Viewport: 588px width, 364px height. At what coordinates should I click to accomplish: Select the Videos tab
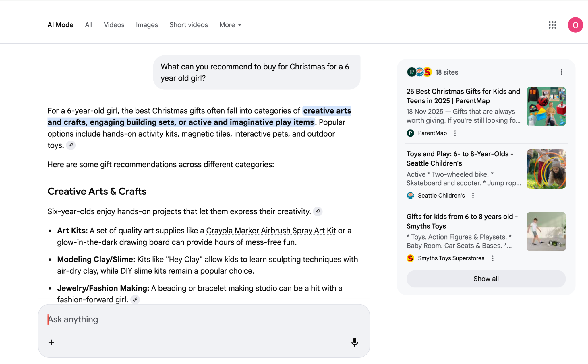pos(114,25)
